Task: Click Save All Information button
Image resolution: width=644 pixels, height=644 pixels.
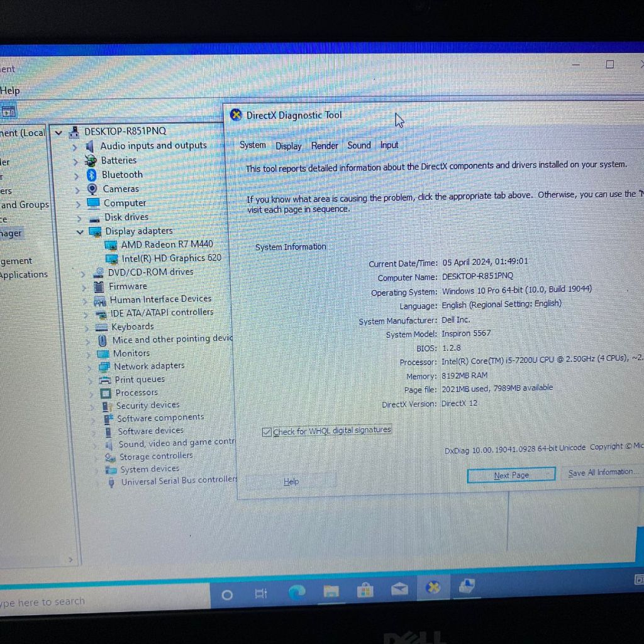Action: pyautogui.click(x=602, y=472)
